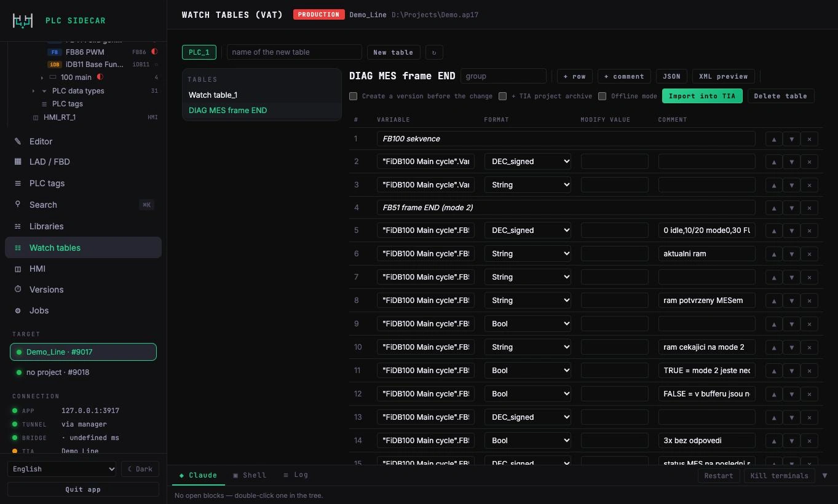Viewport: 838px width, 504px height.
Task: Open the format dropdown for row 2
Action: point(528,162)
